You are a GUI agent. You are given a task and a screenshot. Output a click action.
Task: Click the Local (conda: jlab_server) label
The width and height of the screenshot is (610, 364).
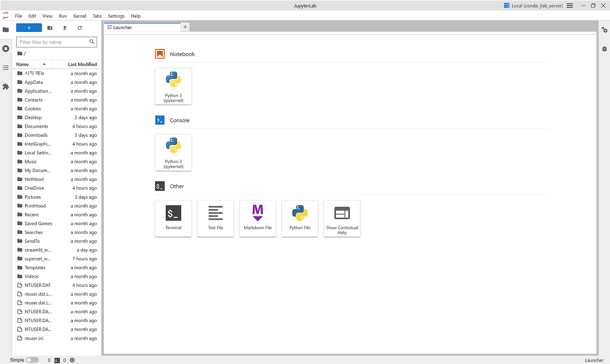pos(537,6)
